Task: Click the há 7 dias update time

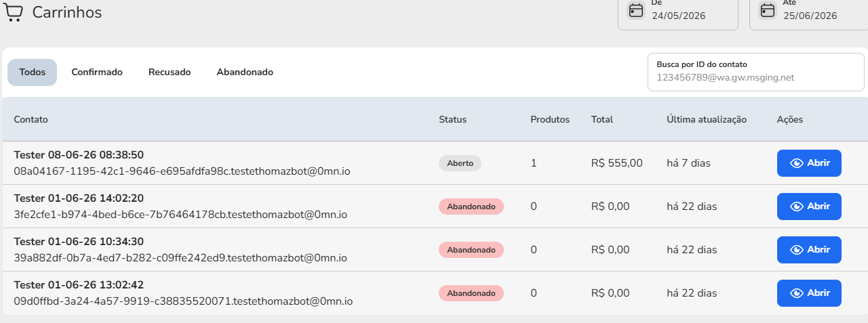Action: (x=689, y=163)
